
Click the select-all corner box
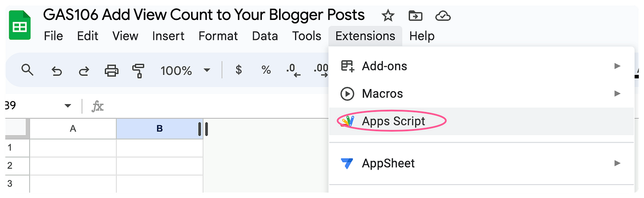tap(17, 129)
